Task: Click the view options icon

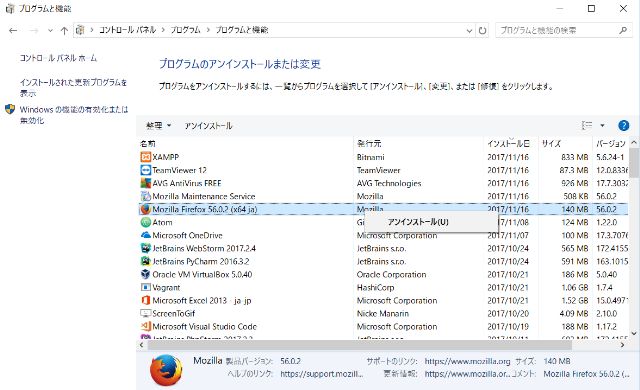Action: 587,126
